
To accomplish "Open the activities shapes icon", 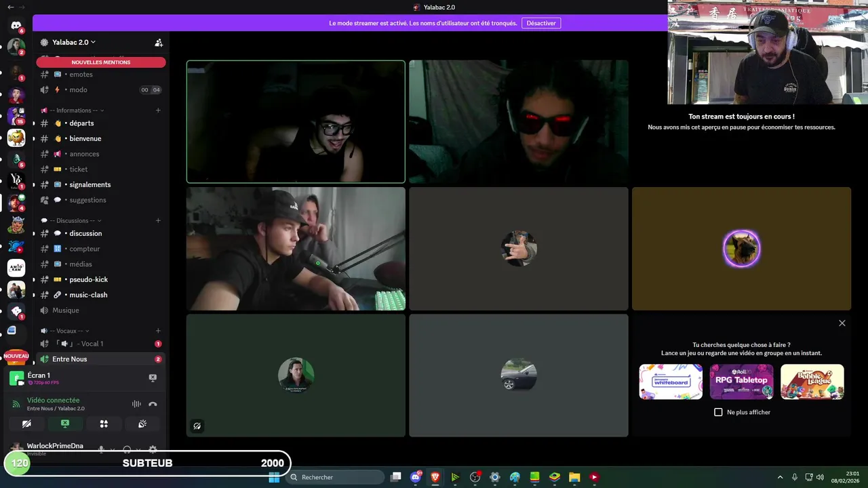I will (x=104, y=424).
